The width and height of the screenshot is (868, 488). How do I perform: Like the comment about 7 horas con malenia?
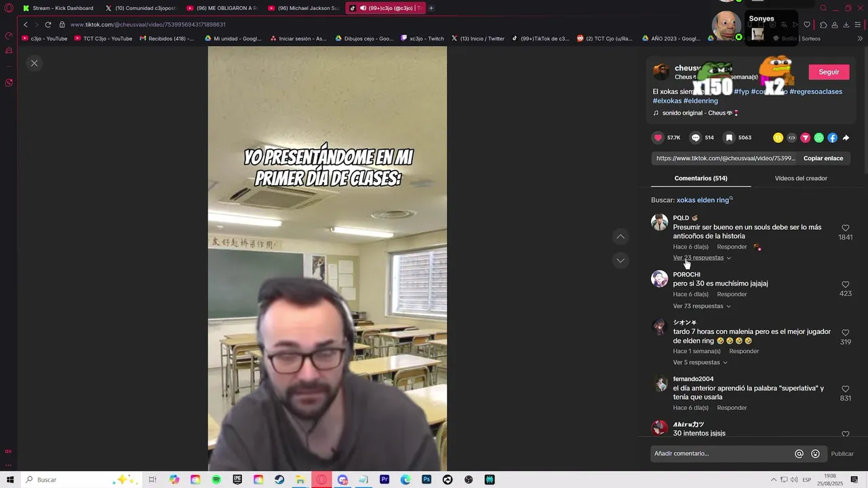point(845,332)
